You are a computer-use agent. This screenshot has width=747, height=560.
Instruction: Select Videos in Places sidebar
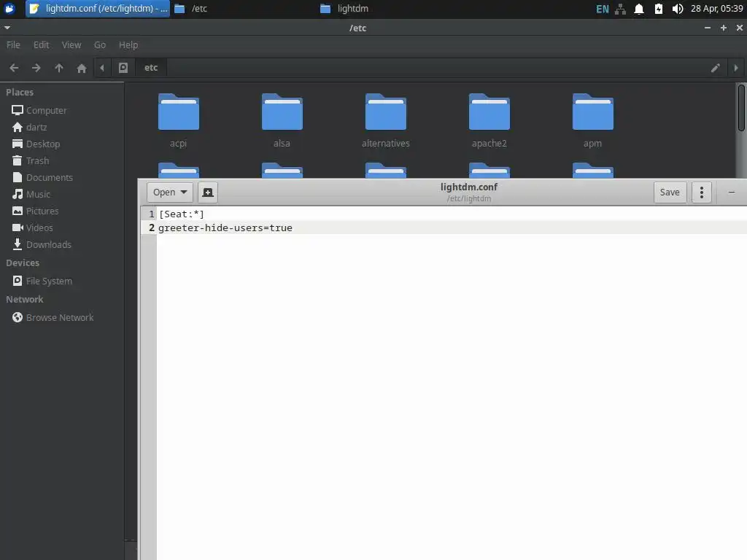[x=32, y=228]
